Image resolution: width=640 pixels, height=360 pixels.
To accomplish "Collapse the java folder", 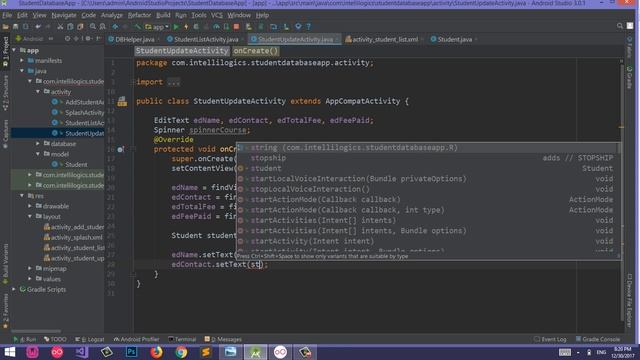I will pyautogui.click(x=22, y=71).
